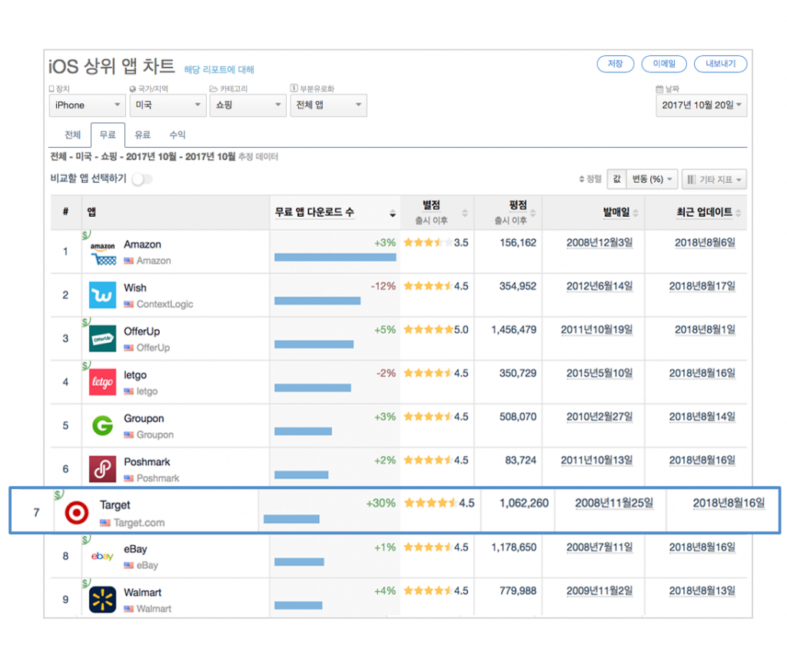Click the +30% change value for Target

[x=380, y=504]
